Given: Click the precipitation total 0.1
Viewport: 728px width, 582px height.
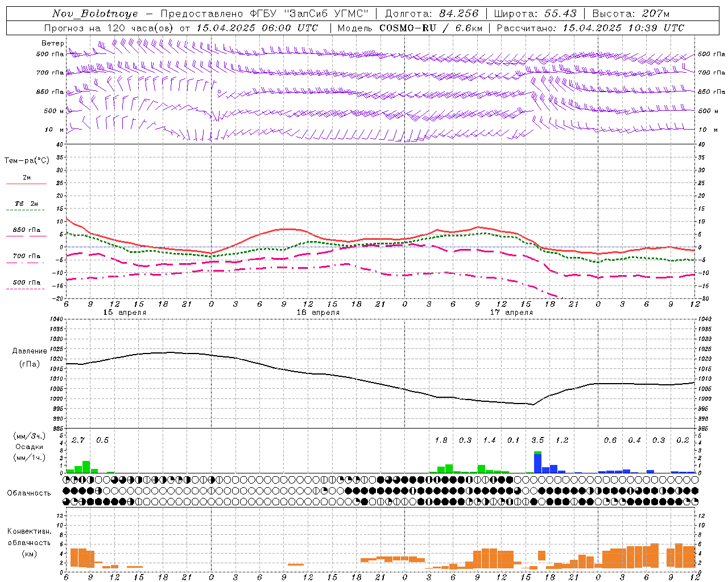Looking at the screenshot, I should tap(514, 440).
